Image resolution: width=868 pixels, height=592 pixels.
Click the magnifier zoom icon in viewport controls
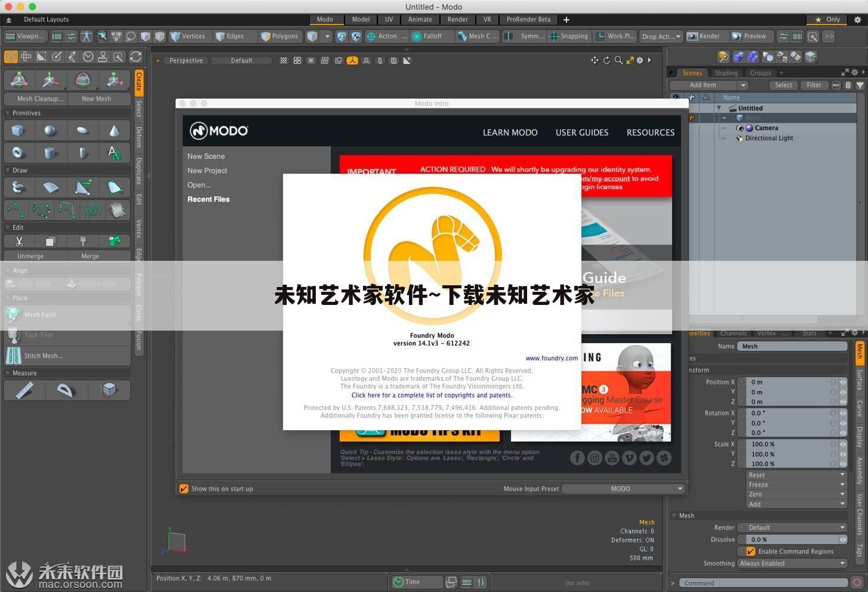tap(618, 60)
